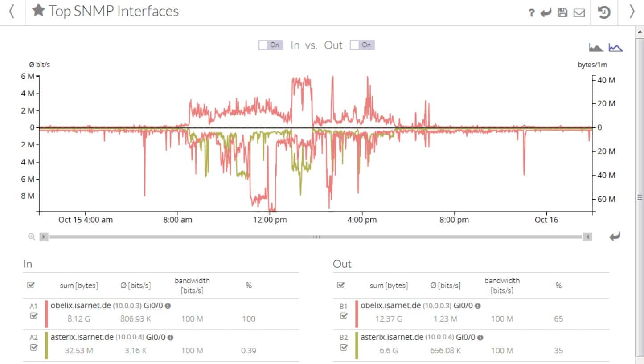The image size is (644, 364).
Task: Enable the On toggle left of In vs. Out
Action: (271, 45)
